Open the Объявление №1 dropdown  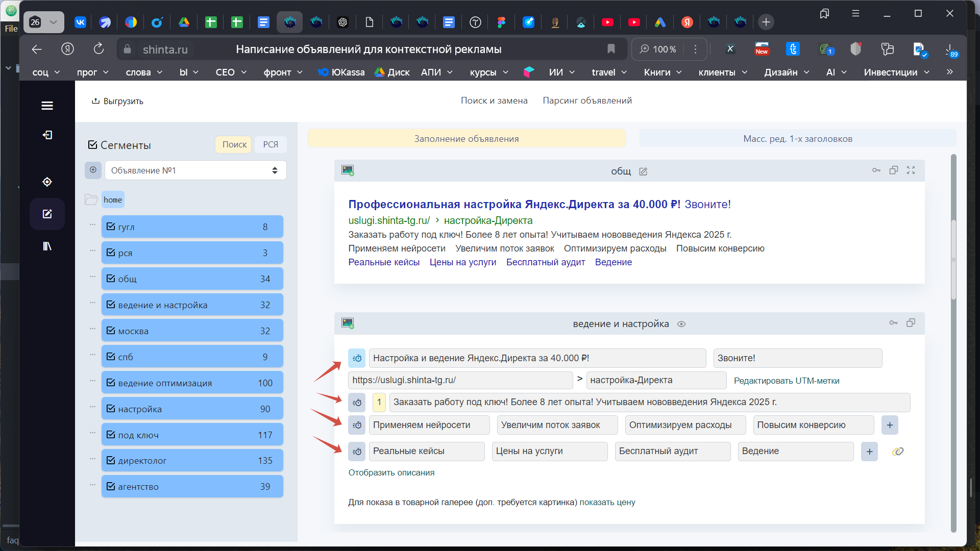coord(195,170)
